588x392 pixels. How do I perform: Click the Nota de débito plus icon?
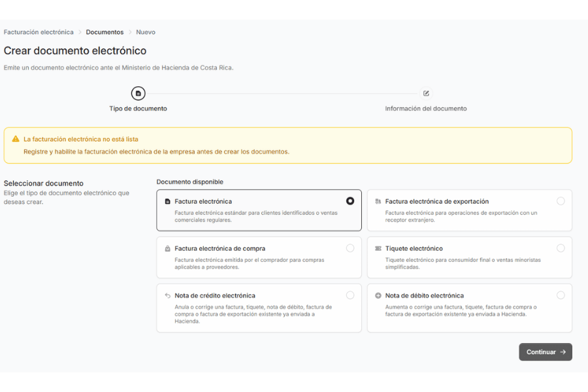[x=378, y=295]
